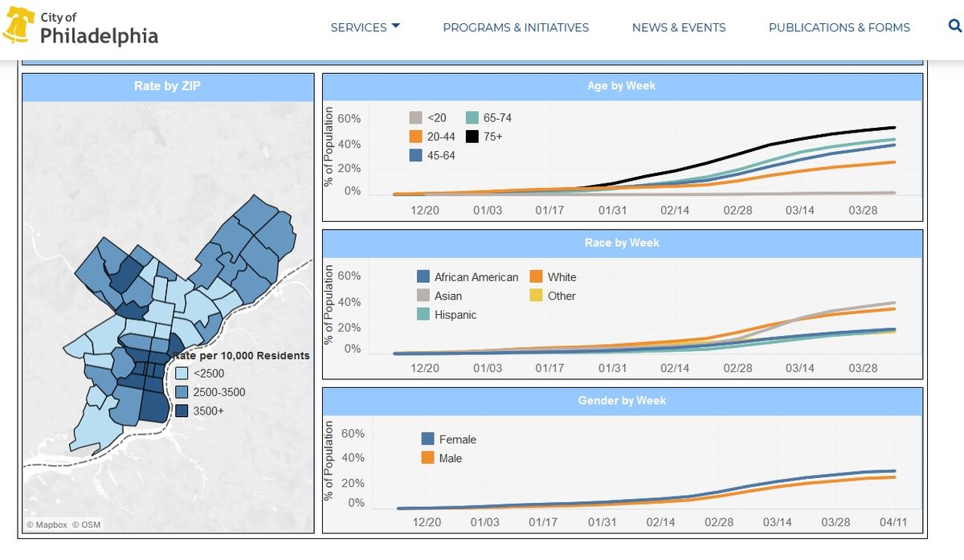The width and height of the screenshot is (964, 560).
Task: Click the Asian legend swatch
Action: point(423,296)
